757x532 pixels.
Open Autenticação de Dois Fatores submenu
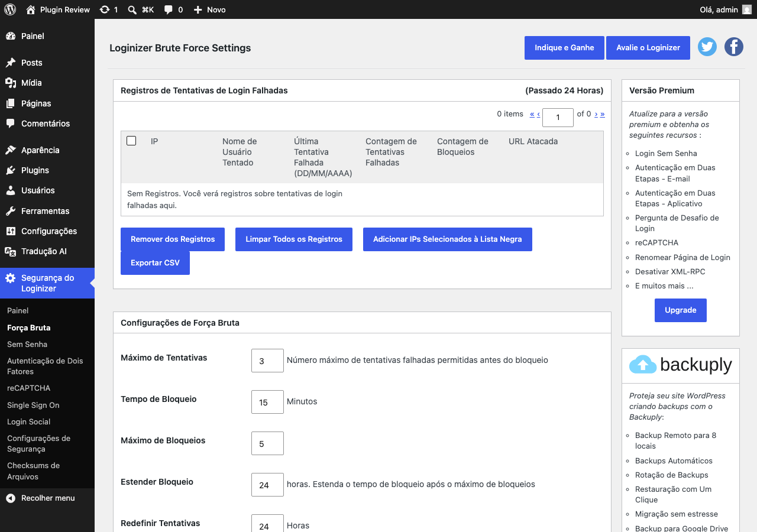[45, 366]
